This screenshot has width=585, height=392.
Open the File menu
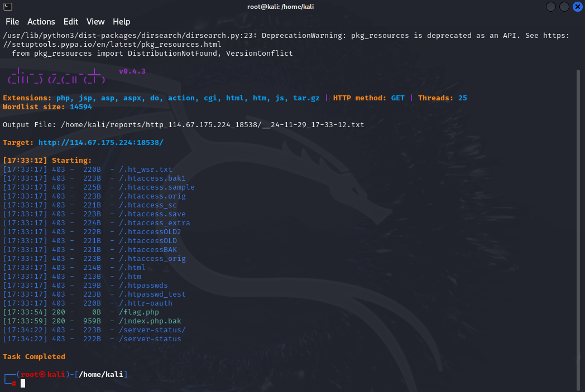[12, 22]
